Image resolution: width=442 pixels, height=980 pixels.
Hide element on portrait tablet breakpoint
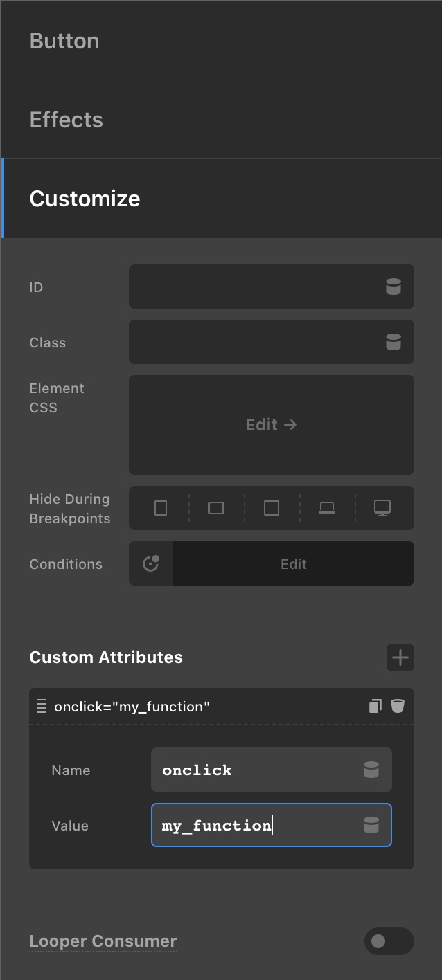point(272,508)
